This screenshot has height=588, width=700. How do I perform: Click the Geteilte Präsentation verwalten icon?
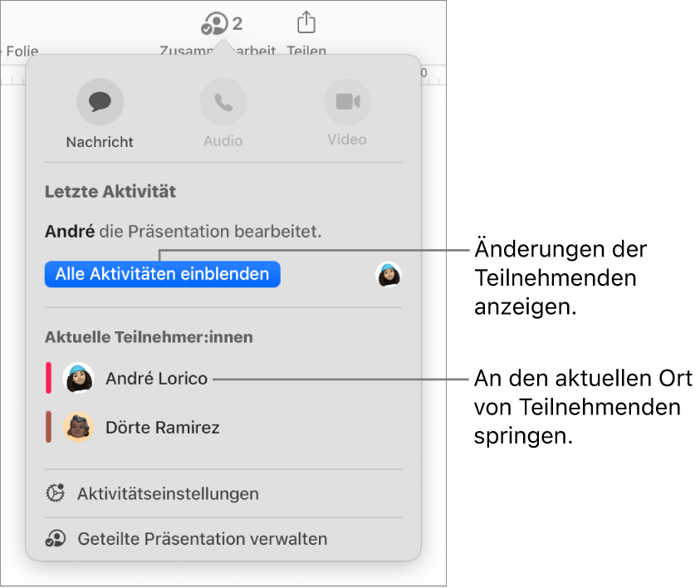pos(56,538)
